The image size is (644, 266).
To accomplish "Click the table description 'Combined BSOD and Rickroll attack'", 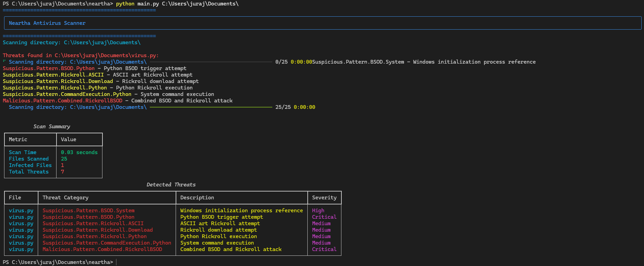I will (x=231, y=249).
